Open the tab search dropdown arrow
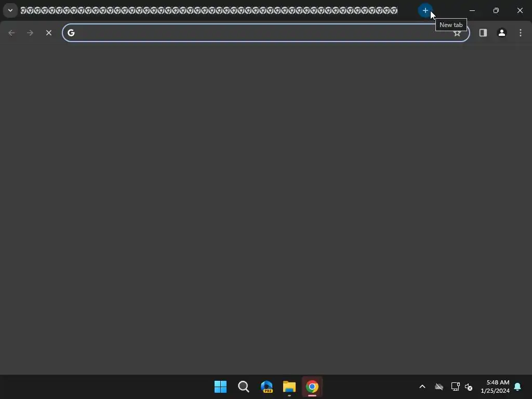Image resolution: width=532 pixels, height=399 pixels. pos(10,10)
